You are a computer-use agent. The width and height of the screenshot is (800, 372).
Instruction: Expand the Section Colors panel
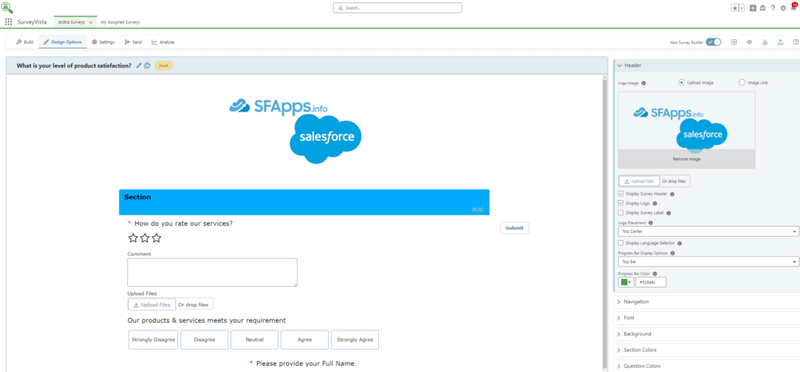(x=706, y=350)
